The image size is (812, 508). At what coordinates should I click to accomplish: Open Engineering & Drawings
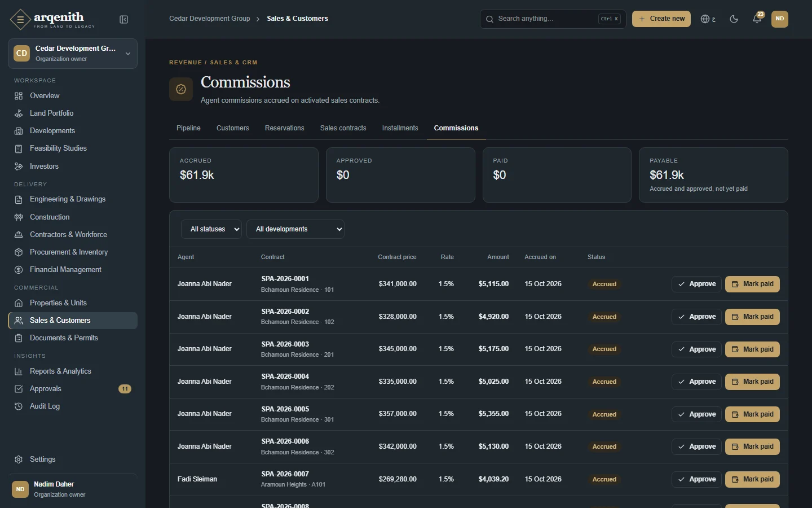(x=73, y=199)
